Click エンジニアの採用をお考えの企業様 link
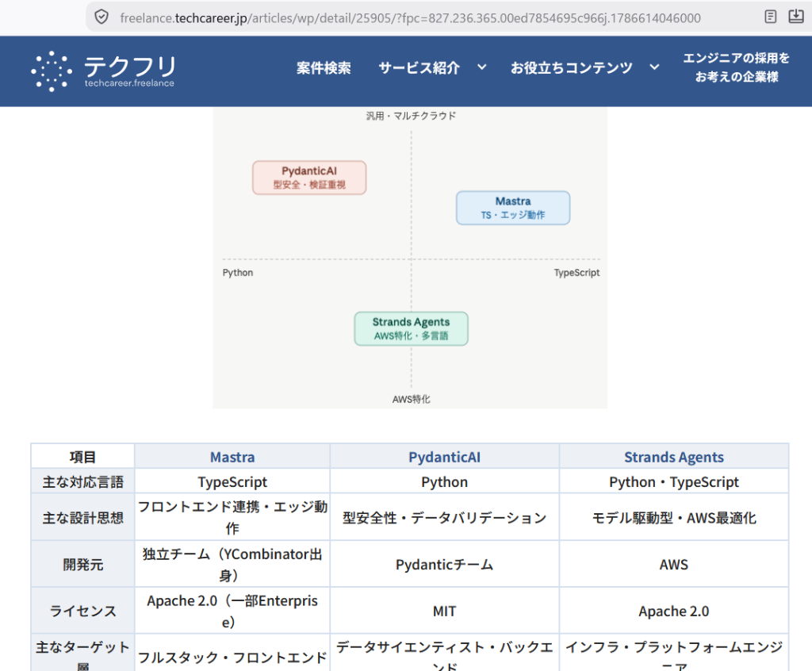 click(736, 67)
